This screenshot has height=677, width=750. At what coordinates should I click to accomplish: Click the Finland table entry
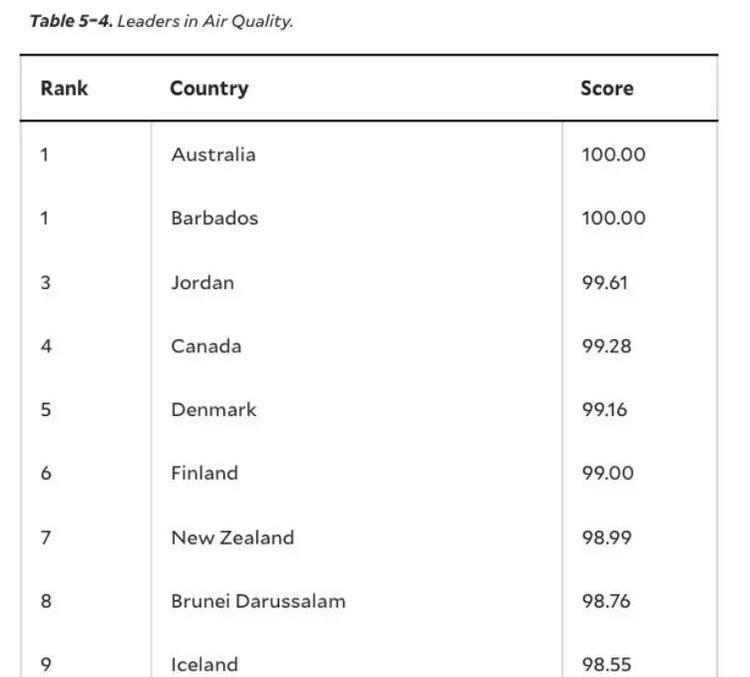tap(204, 473)
